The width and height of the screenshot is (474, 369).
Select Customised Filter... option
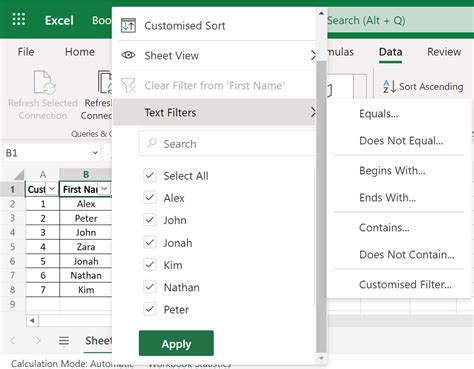point(398,285)
